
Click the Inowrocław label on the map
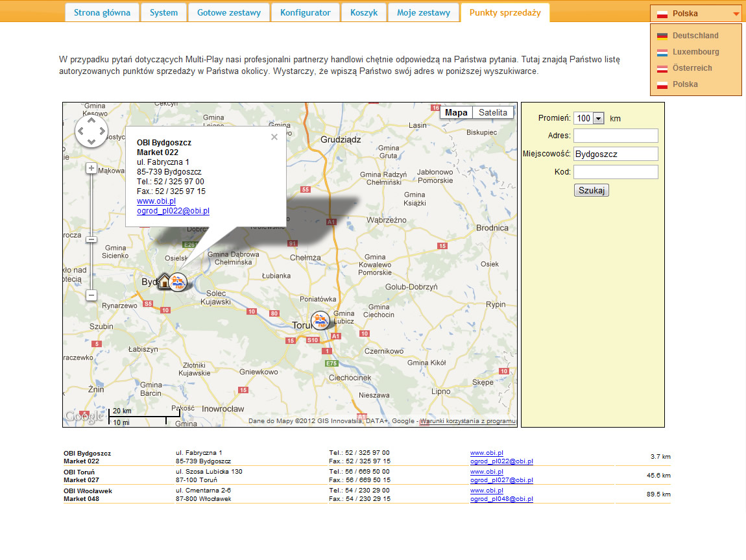(x=223, y=409)
